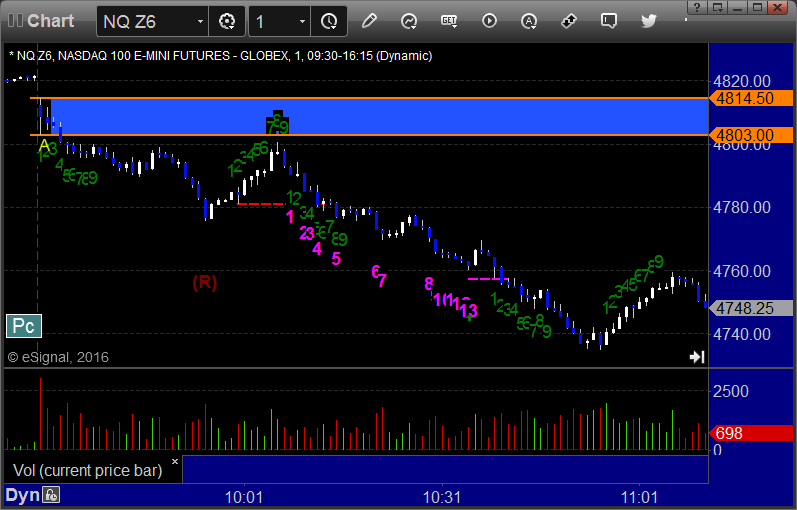Open the comment bubble icon
797x510 pixels.
(x=609, y=21)
